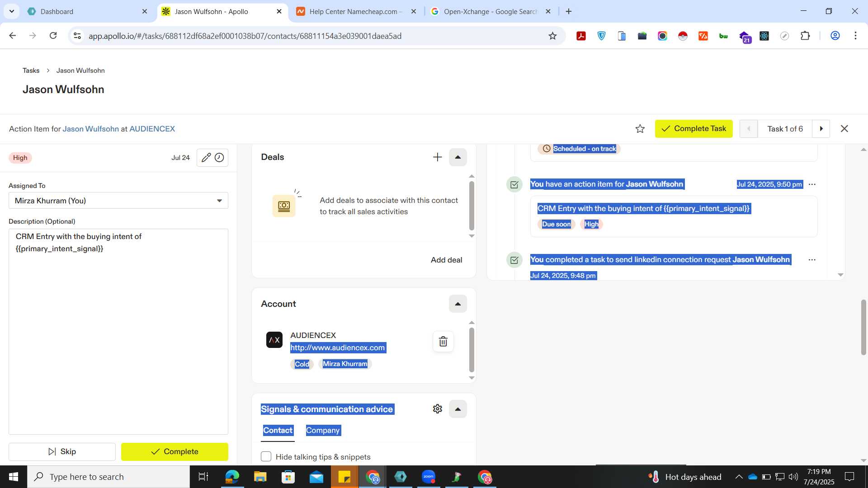This screenshot has height=488, width=868.
Task: Close the task panel with X
Action: pos(844,129)
